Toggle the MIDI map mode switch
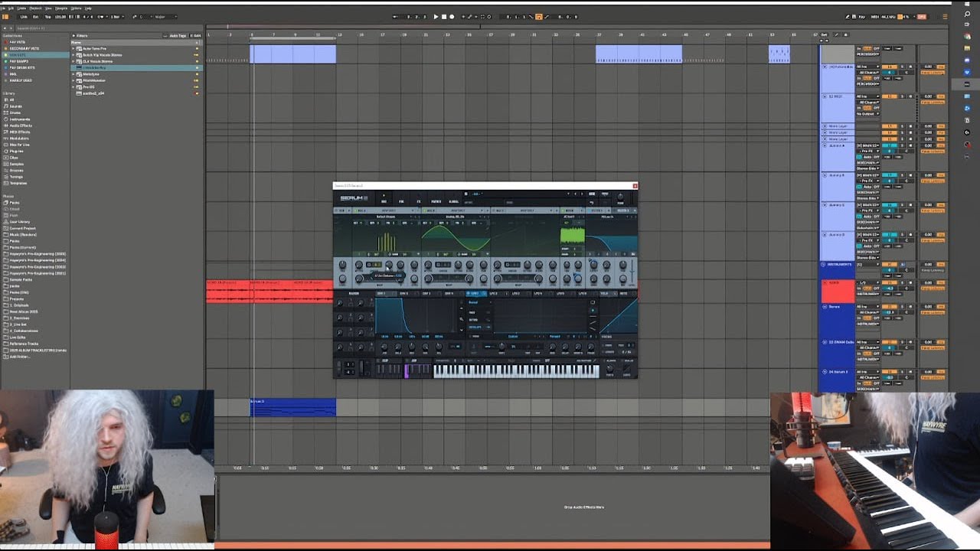This screenshot has height=551, width=980. pos(877,16)
